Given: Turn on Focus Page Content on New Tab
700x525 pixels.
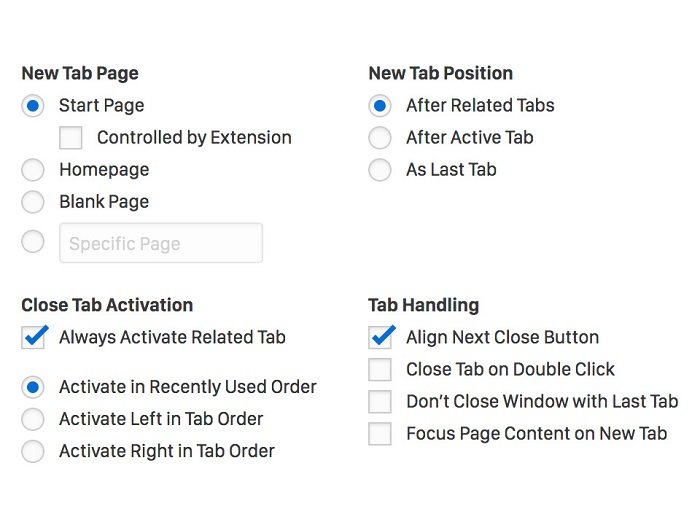Looking at the screenshot, I should point(380,434).
